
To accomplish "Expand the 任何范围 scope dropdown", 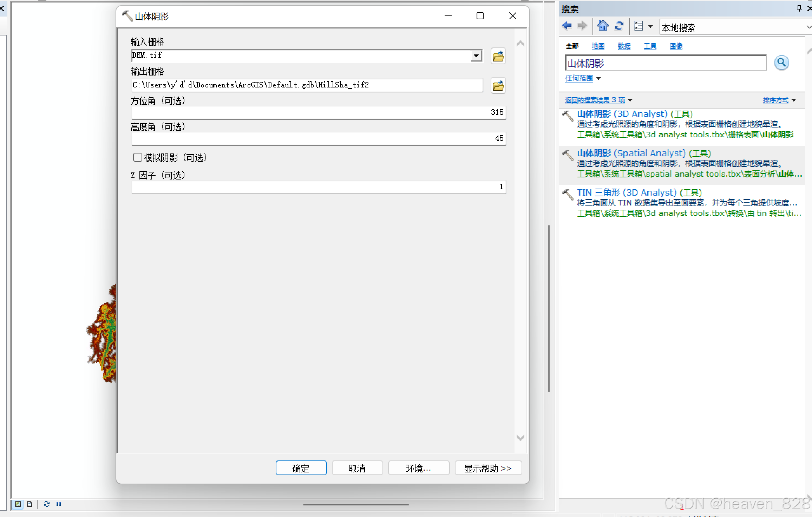I will pyautogui.click(x=583, y=78).
